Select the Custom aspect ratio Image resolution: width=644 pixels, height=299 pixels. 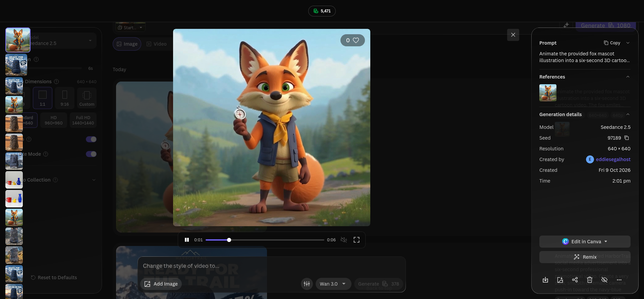tap(87, 98)
